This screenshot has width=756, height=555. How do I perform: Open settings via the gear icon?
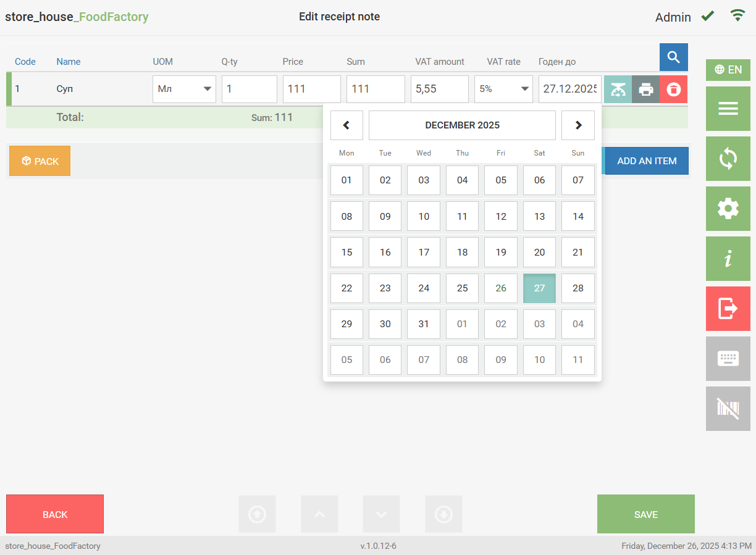[728, 209]
